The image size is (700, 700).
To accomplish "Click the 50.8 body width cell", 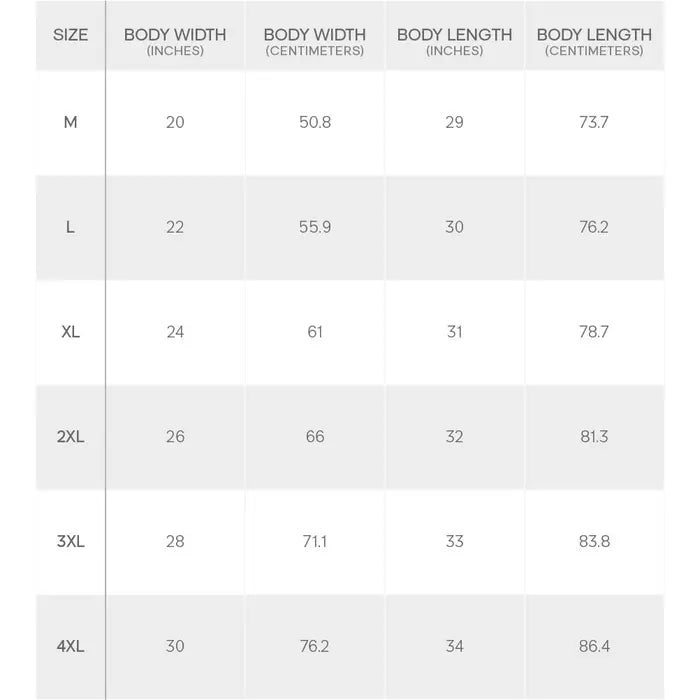I will point(315,122).
